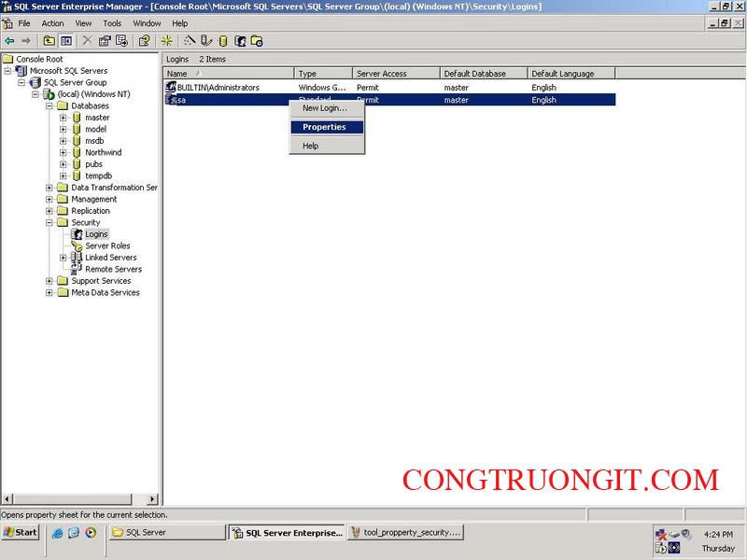Switch to tool_propperty_security taskbar button
The height and width of the screenshot is (560, 747).
406,532
